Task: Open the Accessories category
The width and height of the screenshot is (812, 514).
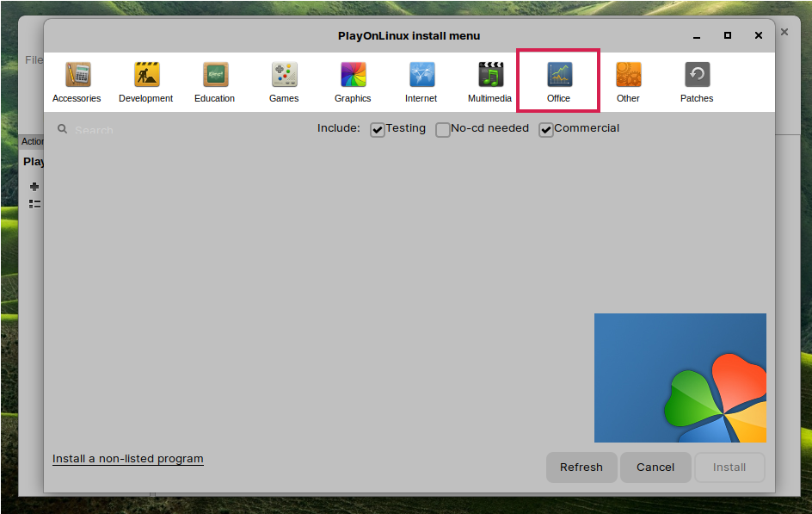Action: pyautogui.click(x=77, y=83)
